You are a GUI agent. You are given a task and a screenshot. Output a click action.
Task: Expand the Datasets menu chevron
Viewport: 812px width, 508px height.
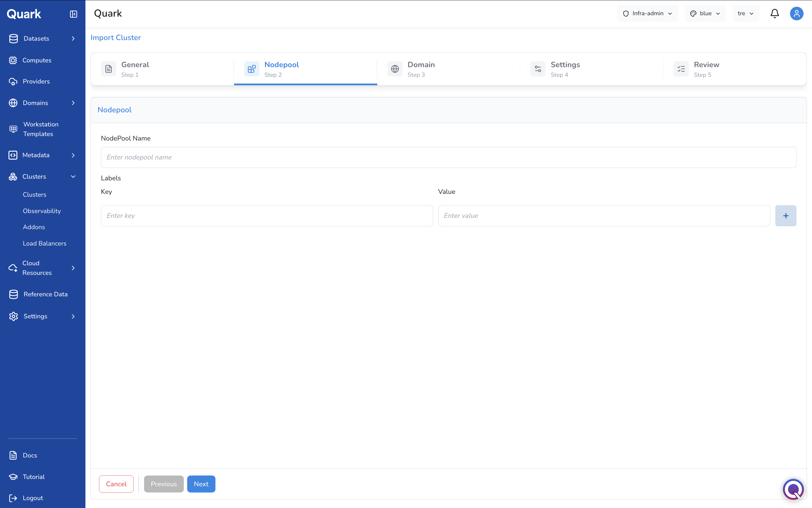tap(73, 39)
